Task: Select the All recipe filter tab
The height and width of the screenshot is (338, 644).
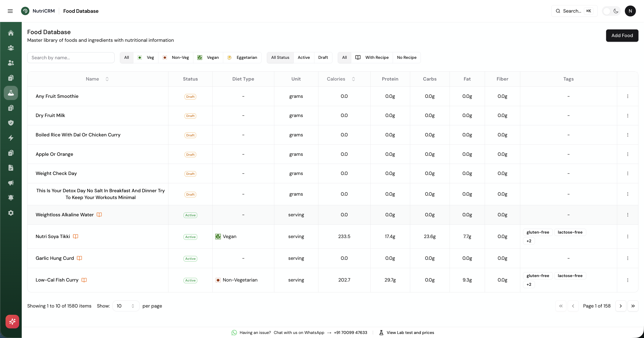Action: click(x=344, y=58)
